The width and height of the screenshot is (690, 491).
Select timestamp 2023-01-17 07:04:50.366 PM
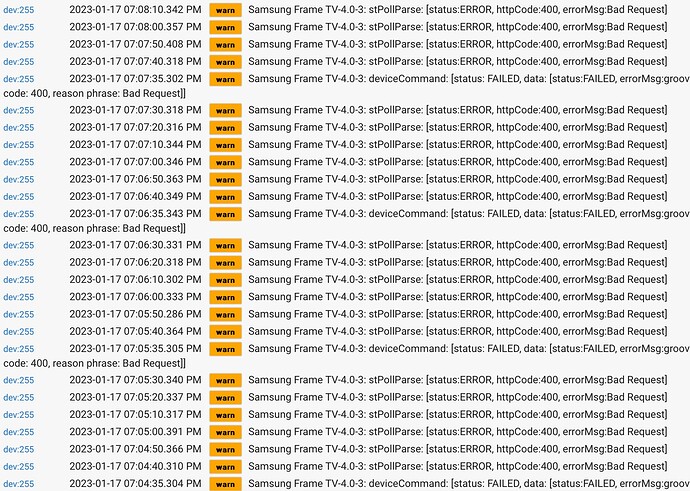click(x=136, y=449)
